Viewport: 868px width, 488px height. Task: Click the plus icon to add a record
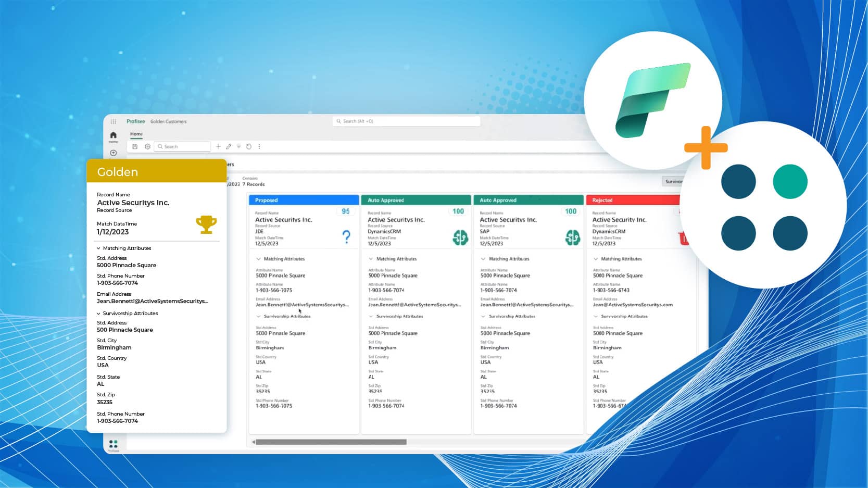point(218,146)
